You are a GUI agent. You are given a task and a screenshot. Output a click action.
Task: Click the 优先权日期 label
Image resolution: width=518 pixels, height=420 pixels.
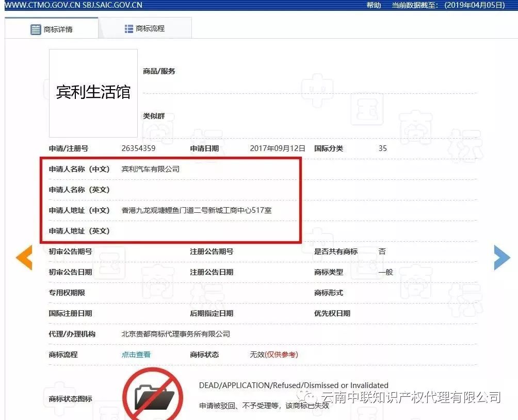332,313
